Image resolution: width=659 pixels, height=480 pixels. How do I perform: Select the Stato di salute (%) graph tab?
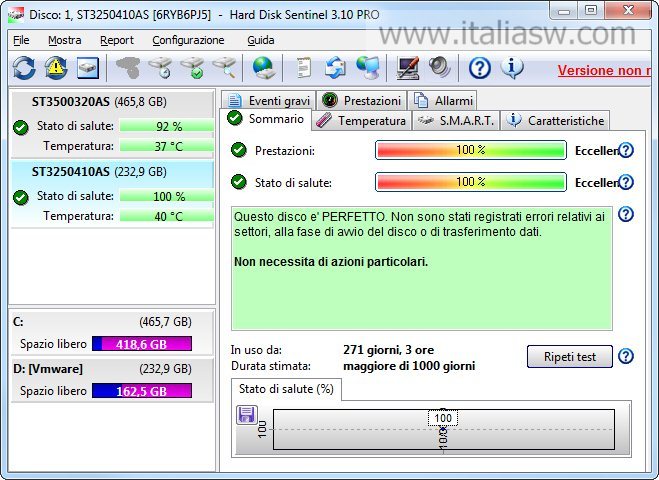(286, 389)
